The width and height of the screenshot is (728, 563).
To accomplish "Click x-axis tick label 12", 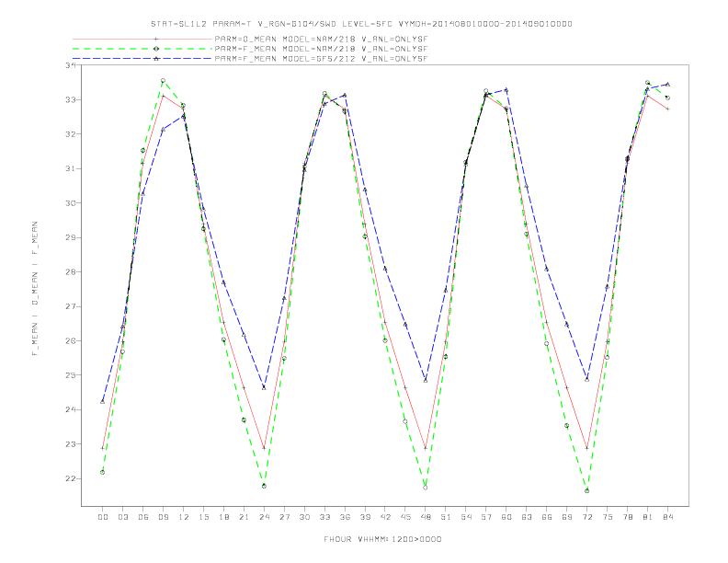I will [184, 517].
